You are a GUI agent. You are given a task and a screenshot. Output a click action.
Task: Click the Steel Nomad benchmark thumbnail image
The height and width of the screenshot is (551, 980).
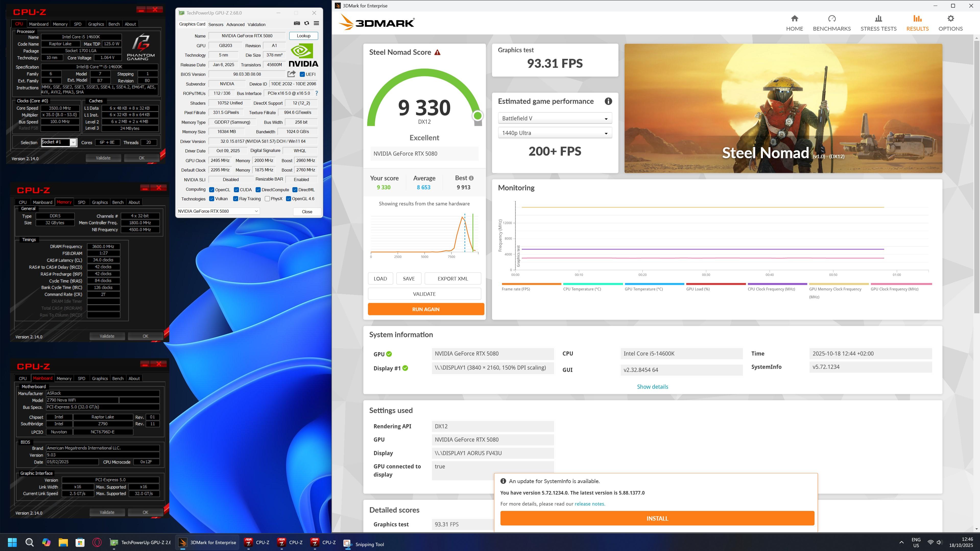783,108
